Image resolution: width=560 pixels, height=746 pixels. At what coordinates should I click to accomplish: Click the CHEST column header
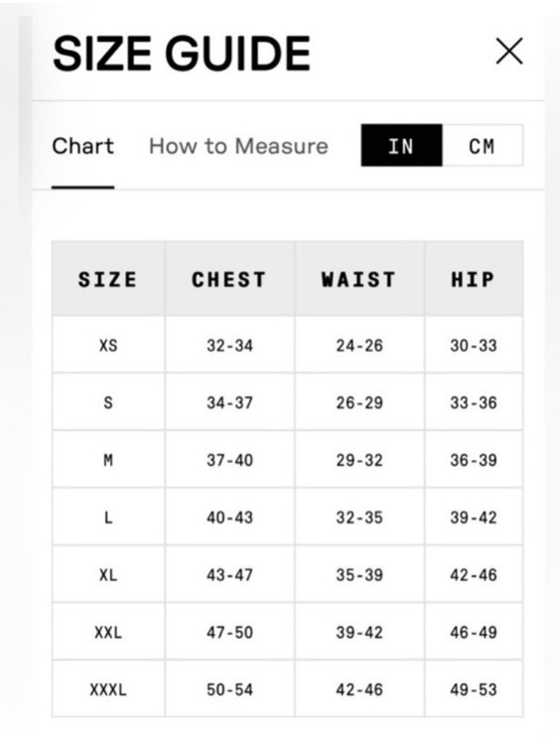pos(229,279)
